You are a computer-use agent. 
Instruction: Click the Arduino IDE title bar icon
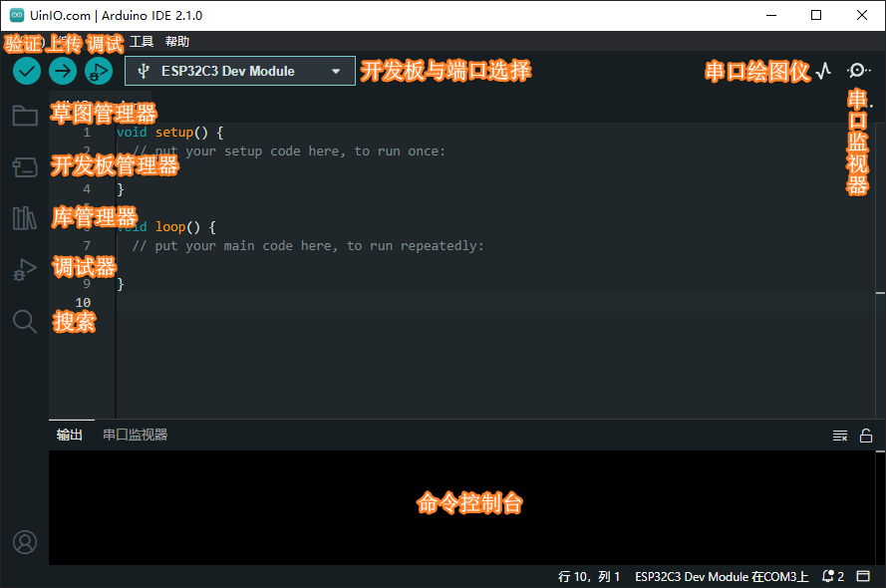[17, 15]
